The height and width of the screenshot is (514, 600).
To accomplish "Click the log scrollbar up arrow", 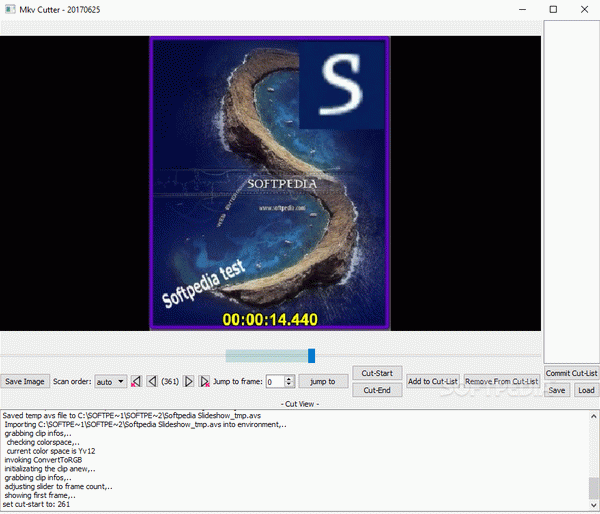I will [x=593, y=416].
